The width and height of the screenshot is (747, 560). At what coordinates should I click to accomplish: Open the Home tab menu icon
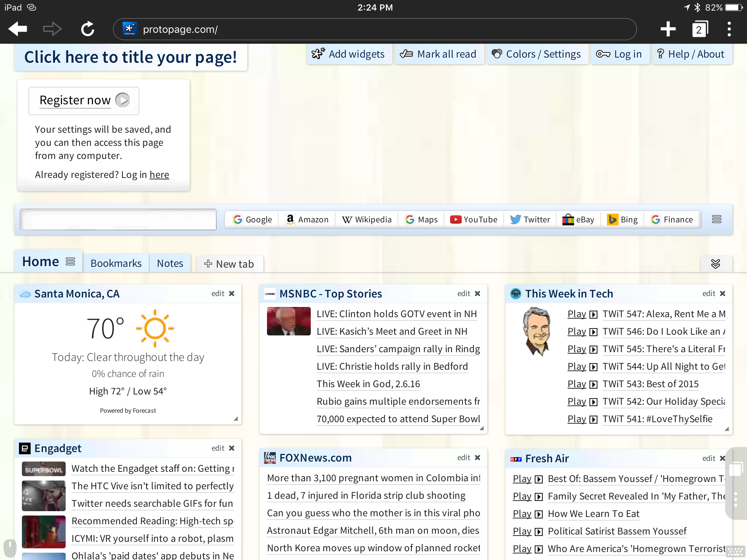[x=70, y=261]
